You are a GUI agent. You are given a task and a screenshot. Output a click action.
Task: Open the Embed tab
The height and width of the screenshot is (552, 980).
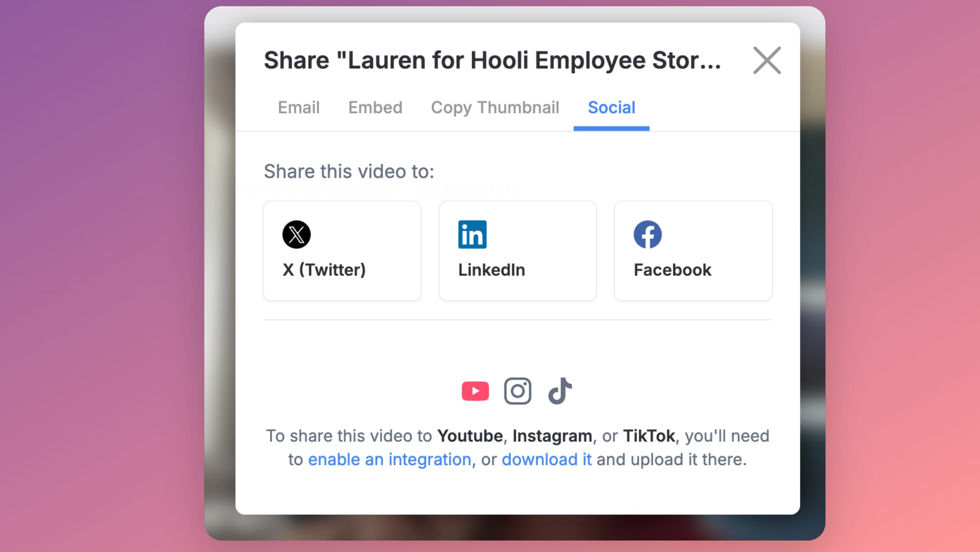point(375,107)
